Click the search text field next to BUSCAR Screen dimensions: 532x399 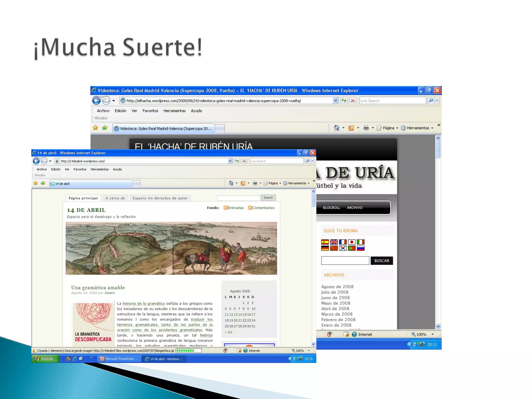[345, 261]
